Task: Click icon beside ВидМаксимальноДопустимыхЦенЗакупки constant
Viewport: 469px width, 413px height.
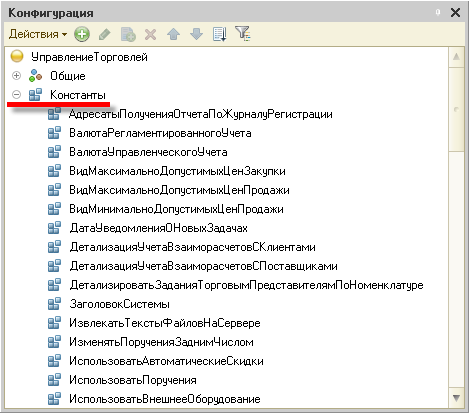Action: pyautogui.click(x=54, y=171)
